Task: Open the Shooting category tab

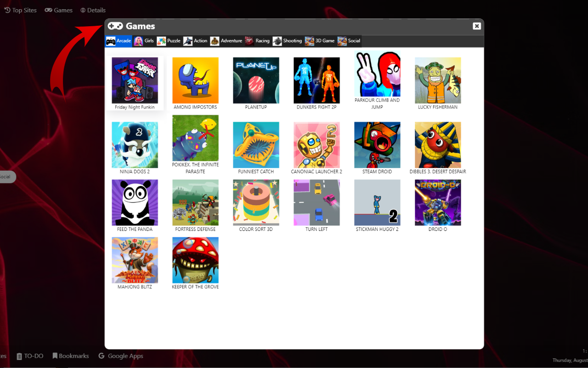Action: click(287, 41)
